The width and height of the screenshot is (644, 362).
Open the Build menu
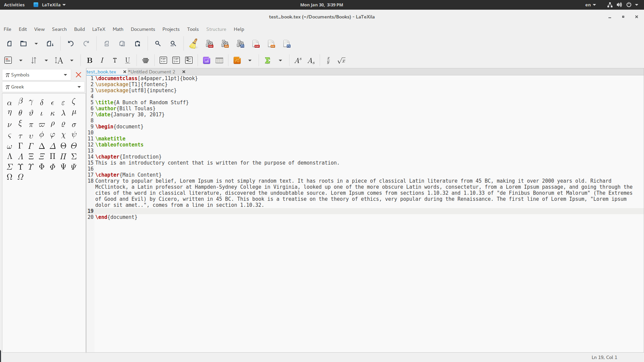pyautogui.click(x=79, y=29)
